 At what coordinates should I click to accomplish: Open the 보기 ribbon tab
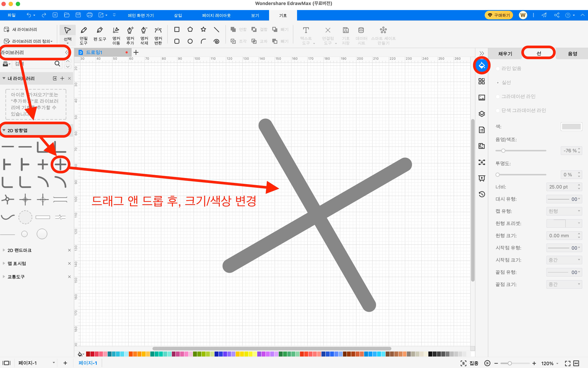[255, 15]
